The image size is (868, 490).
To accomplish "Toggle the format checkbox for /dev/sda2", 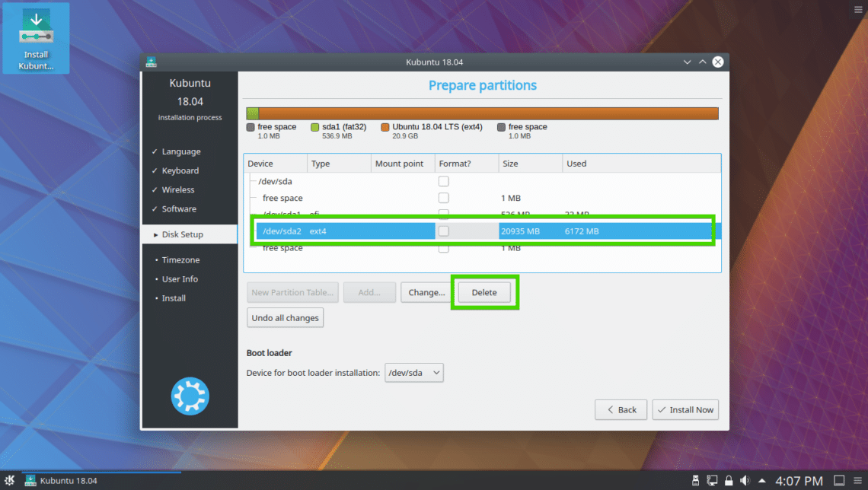I will (443, 231).
